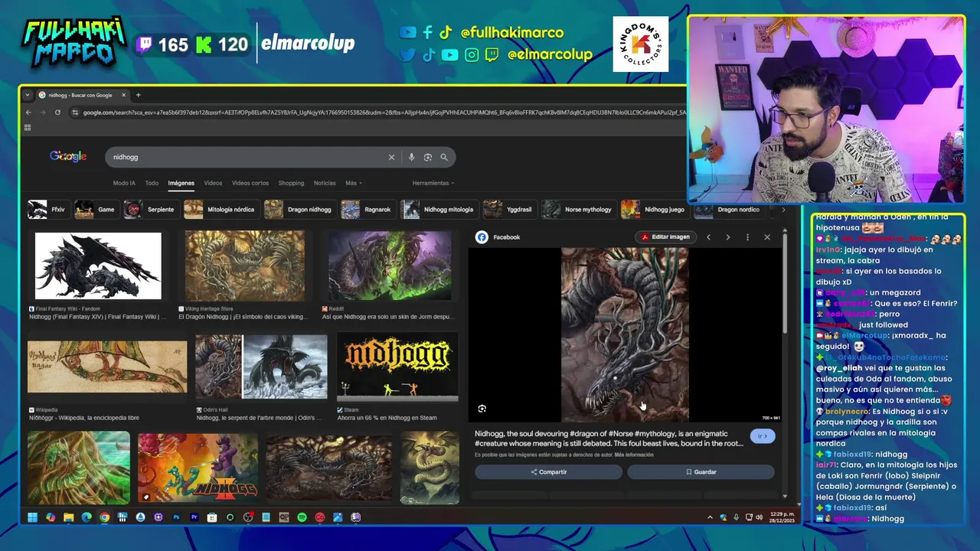Click Editar imagen button
The height and width of the screenshot is (551, 980).
666,237
